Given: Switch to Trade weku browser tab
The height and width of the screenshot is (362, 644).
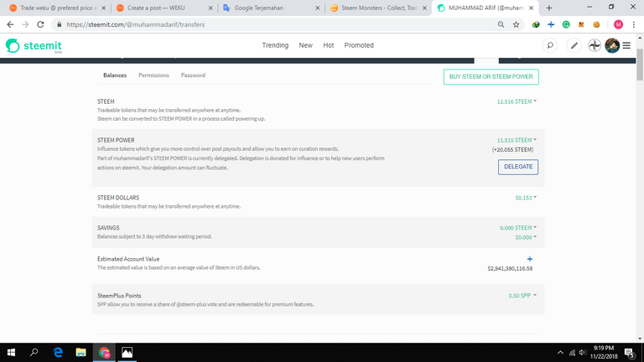Looking at the screenshot, I should (56, 8).
